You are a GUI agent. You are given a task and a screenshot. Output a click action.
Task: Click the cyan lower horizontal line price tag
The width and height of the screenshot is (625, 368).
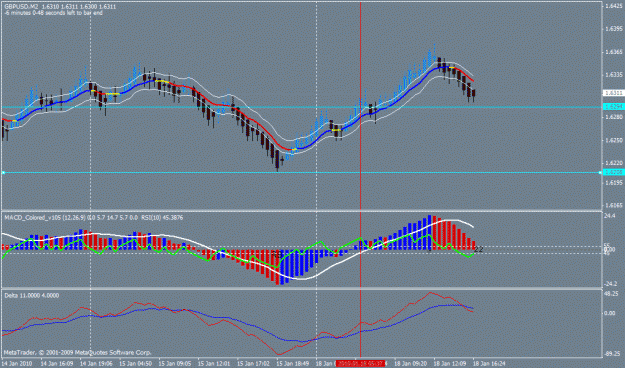613,172
